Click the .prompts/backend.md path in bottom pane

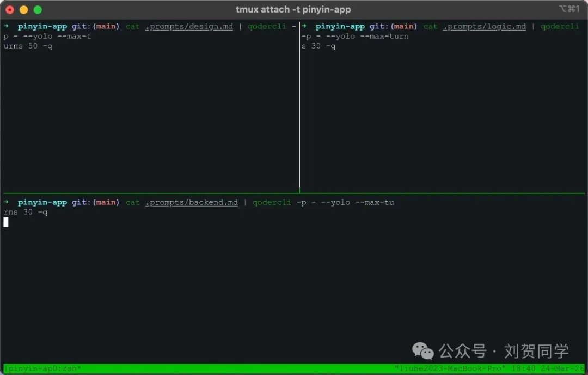tap(192, 202)
